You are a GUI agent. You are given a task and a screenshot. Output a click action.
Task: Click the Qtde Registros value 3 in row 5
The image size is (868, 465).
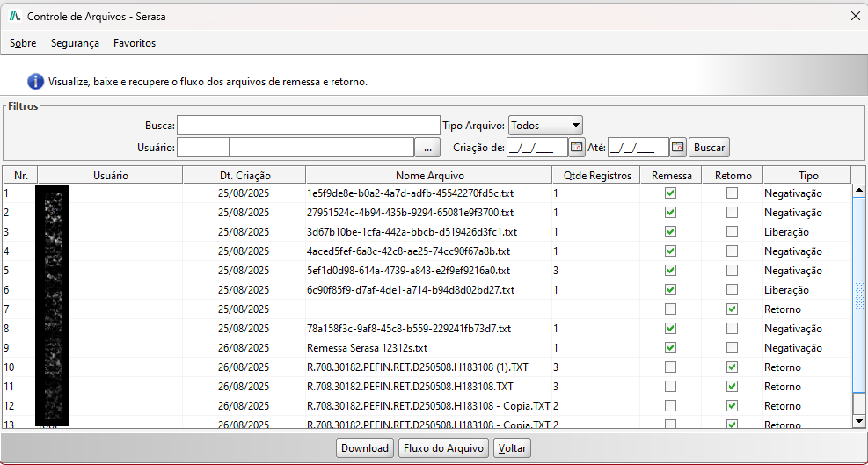coord(556,271)
